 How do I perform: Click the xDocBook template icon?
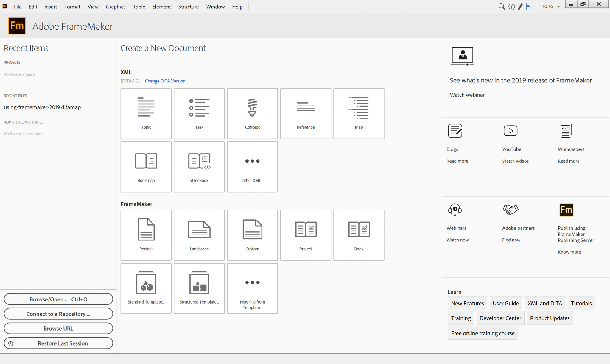199,166
